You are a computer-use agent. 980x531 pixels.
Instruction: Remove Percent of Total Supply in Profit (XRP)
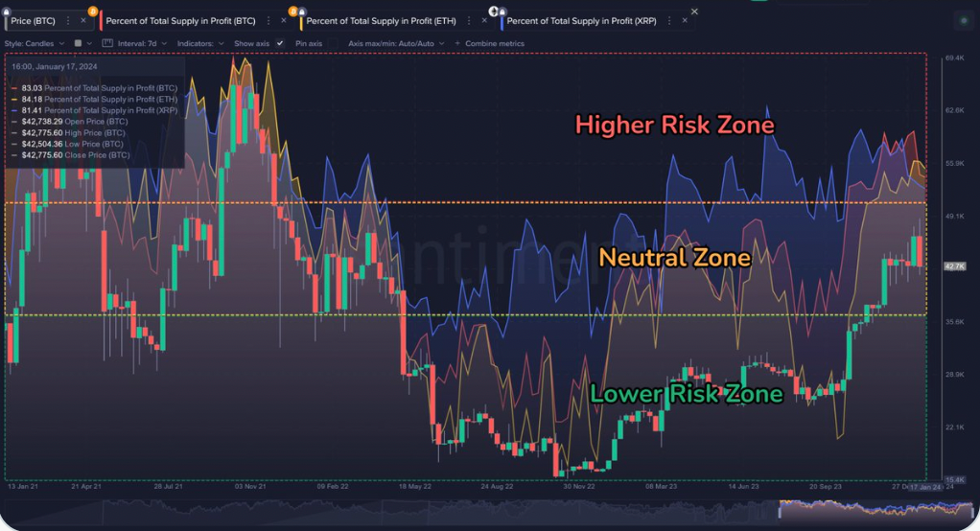tap(685, 21)
